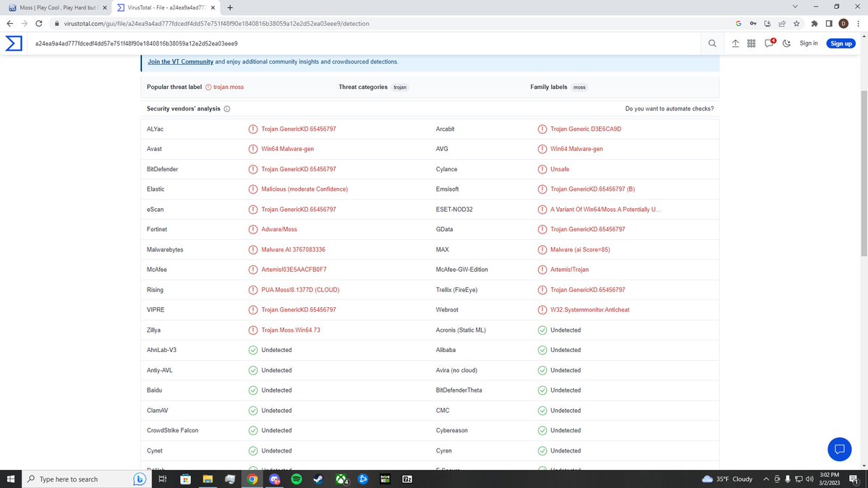The height and width of the screenshot is (488, 868).
Task: Select the VirusTotal File tab
Action: [x=166, y=7]
